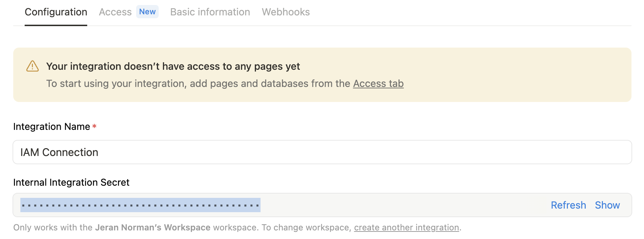Click the tab bar underline below Configuration

pyautogui.click(x=56, y=24)
